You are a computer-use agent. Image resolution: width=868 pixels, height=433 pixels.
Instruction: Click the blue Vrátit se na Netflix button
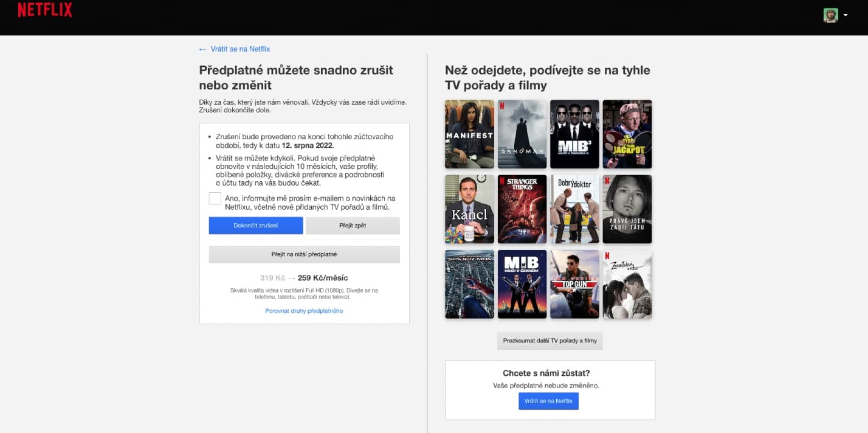point(548,400)
